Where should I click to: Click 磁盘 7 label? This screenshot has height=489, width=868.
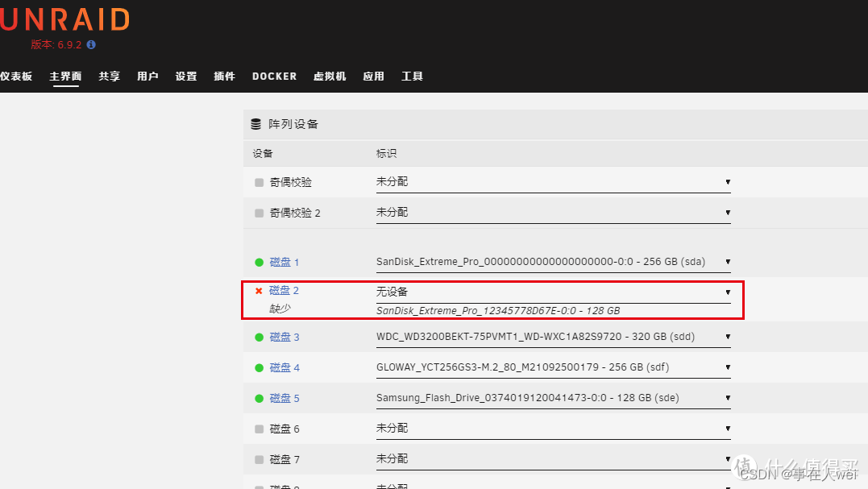coord(284,460)
